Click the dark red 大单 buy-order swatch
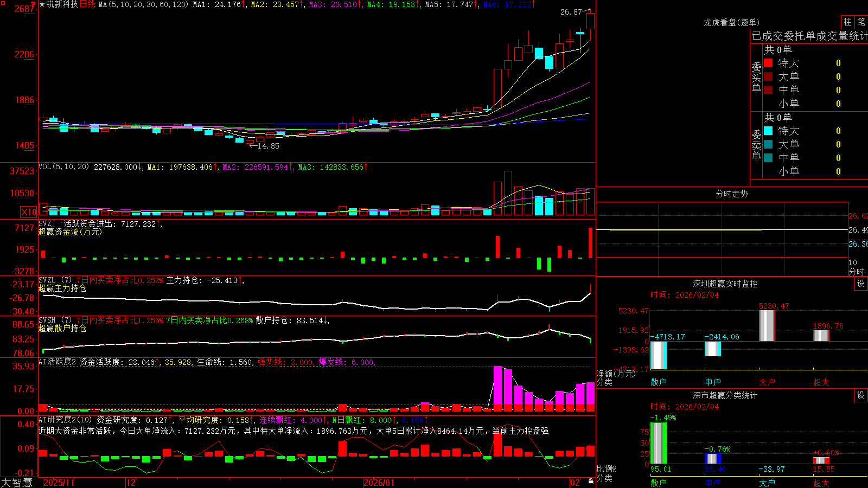Screen dimensions: 868x488 click(768, 76)
